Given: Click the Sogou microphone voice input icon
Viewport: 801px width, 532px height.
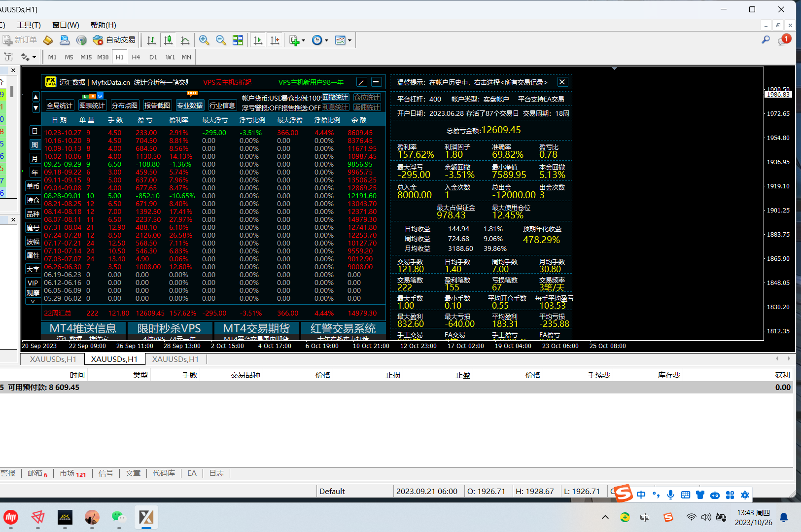Looking at the screenshot, I should [670, 495].
